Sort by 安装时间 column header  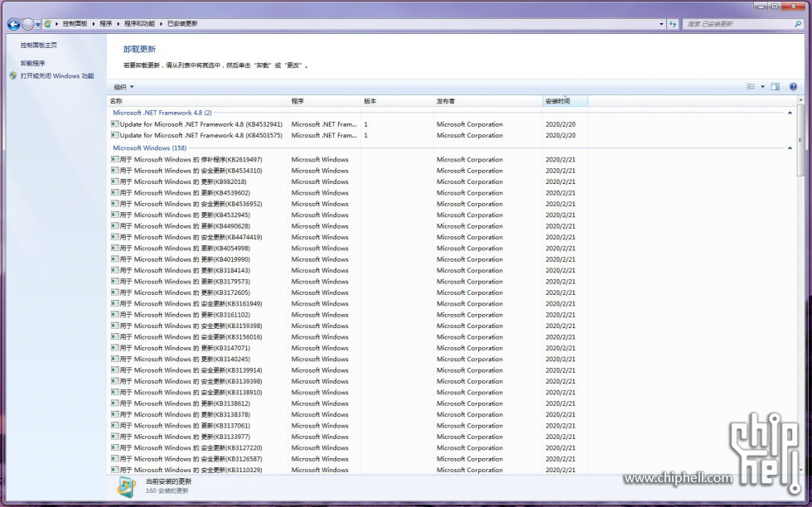click(x=565, y=101)
